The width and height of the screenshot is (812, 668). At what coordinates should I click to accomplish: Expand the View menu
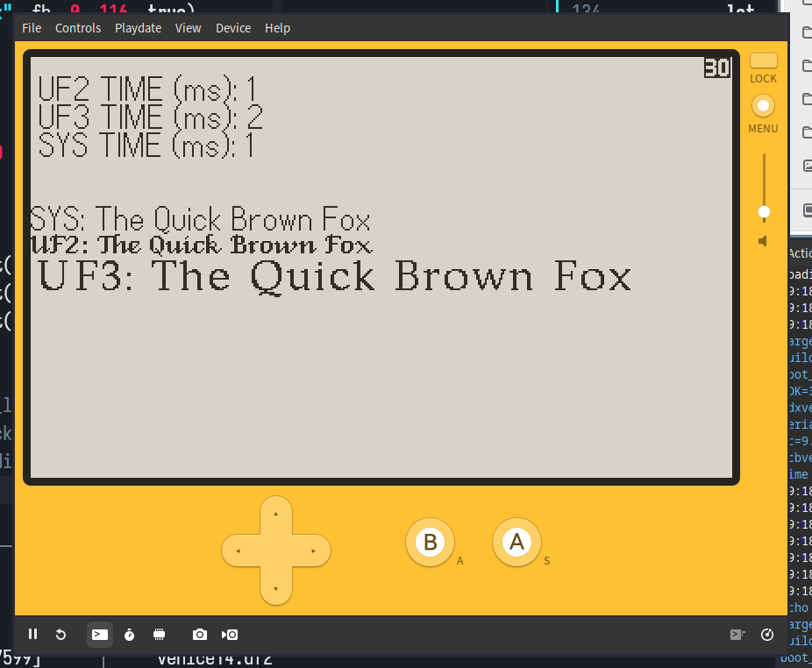coord(188,28)
